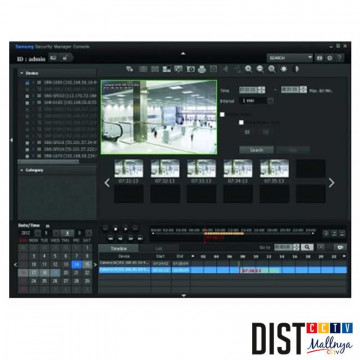The height and width of the screenshot is (360, 360).
Task: Open thumbnail labeled 07:34:13
Action: point(238,168)
